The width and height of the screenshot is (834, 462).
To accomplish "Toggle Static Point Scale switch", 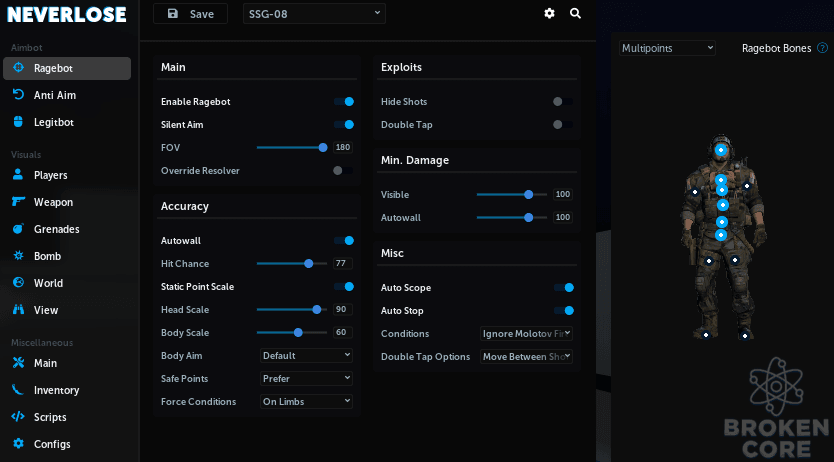I will [x=344, y=287].
